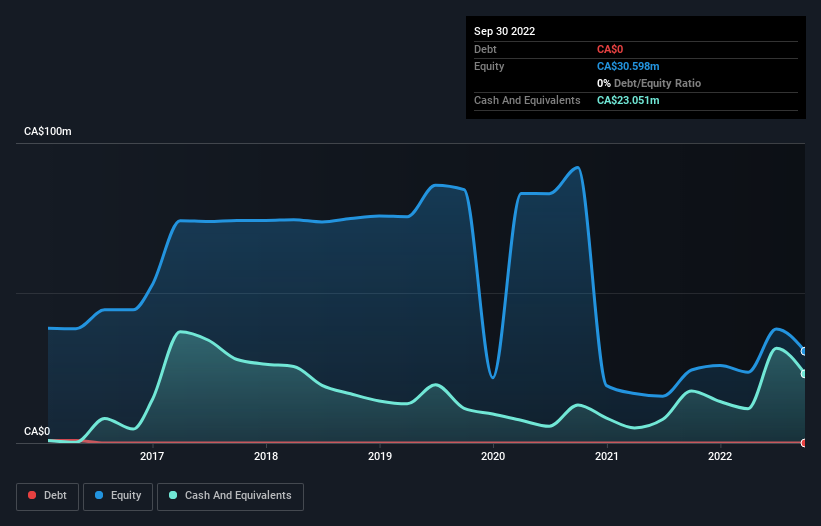The height and width of the screenshot is (526, 821).
Task: Click the 2017 axis label
Action: click(152, 456)
